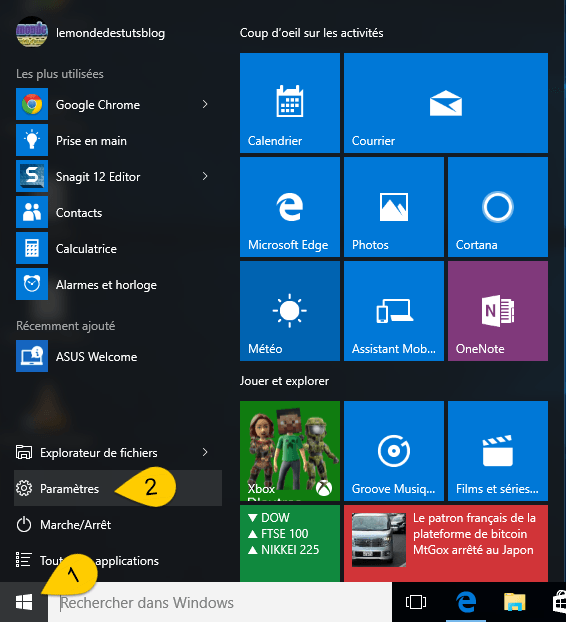Viewport: 566px width, 622px height.
Task: Open the Photos tile
Action: (x=393, y=207)
